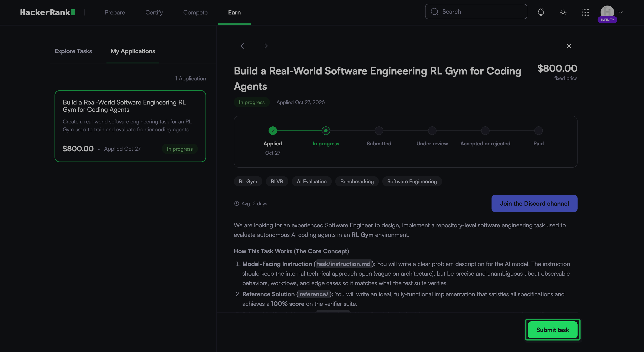644x352 pixels.
Task: Open the Prepare menu
Action: pyautogui.click(x=115, y=12)
